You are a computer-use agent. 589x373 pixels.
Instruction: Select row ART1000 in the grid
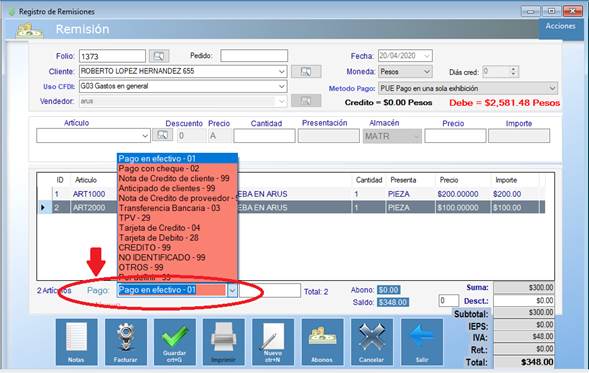(291, 194)
